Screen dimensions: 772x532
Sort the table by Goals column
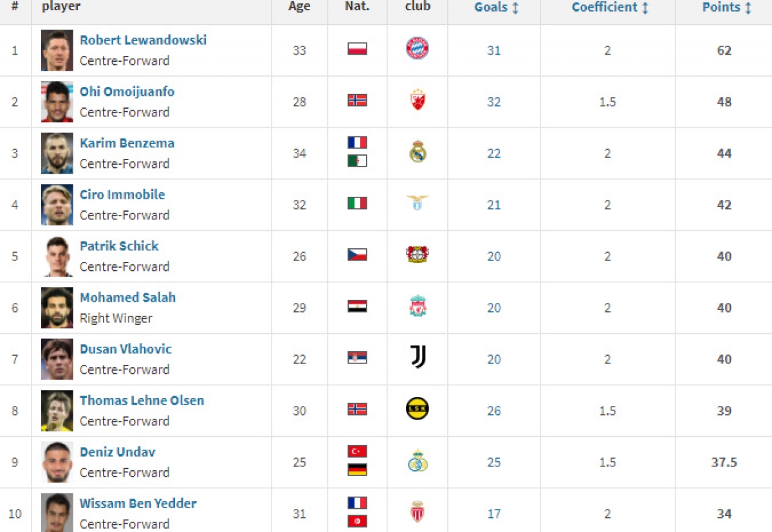point(496,8)
